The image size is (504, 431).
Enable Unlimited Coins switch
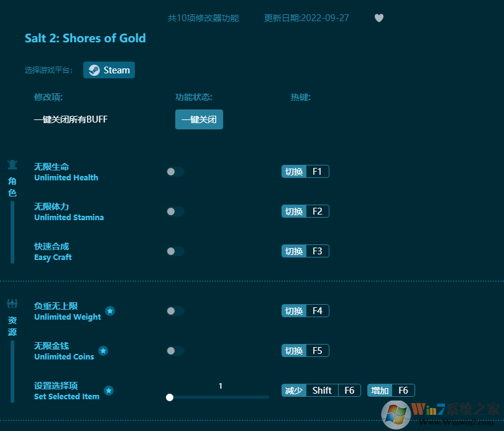tap(175, 351)
